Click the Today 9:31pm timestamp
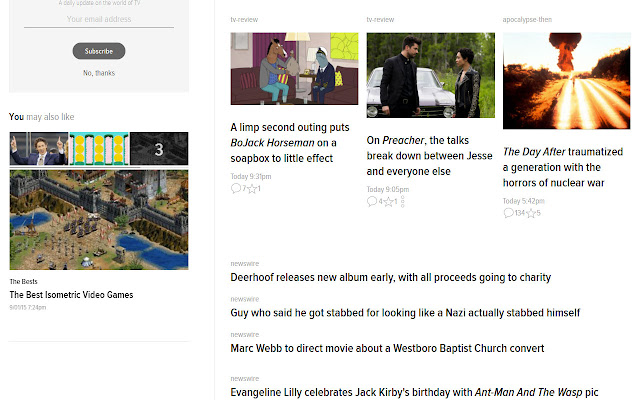 click(x=251, y=176)
